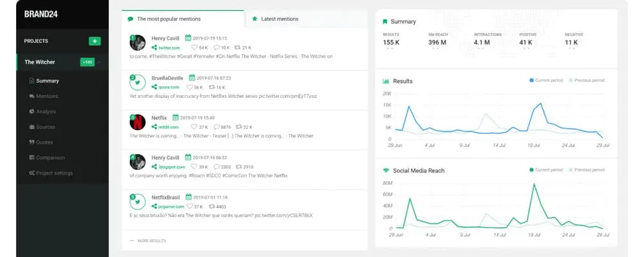The height and width of the screenshot is (257, 644).
Task: Click the Sources briefcase icon
Action: coord(32,127)
